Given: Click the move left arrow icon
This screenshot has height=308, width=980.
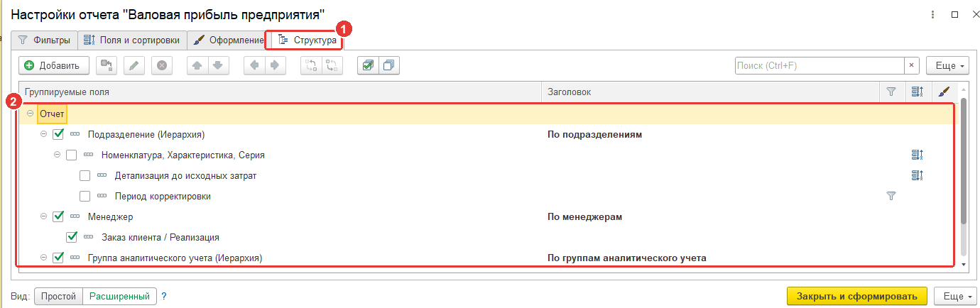Looking at the screenshot, I should [x=254, y=65].
